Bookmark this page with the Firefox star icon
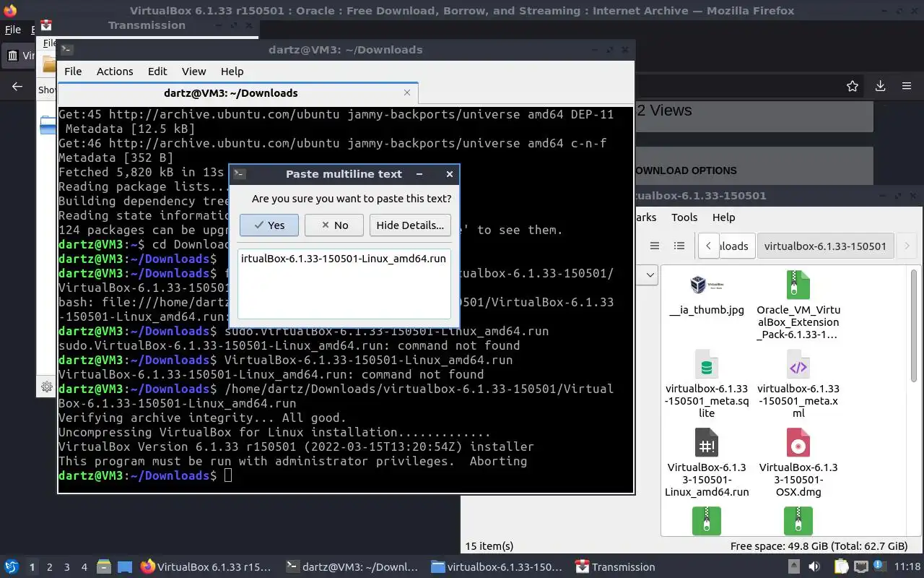 pyautogui.click(x=853, y=86)
